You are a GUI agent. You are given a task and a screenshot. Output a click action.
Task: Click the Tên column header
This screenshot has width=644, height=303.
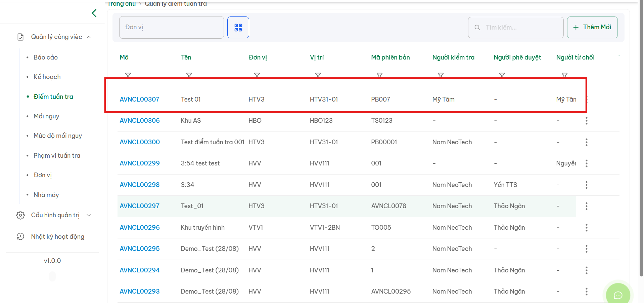pos(186,58)
